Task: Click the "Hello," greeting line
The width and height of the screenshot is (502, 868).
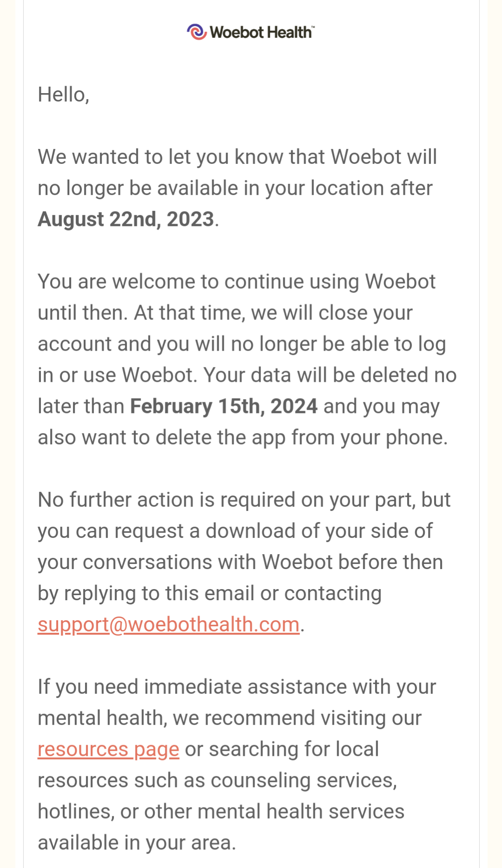Action: (x=63, y=95)
